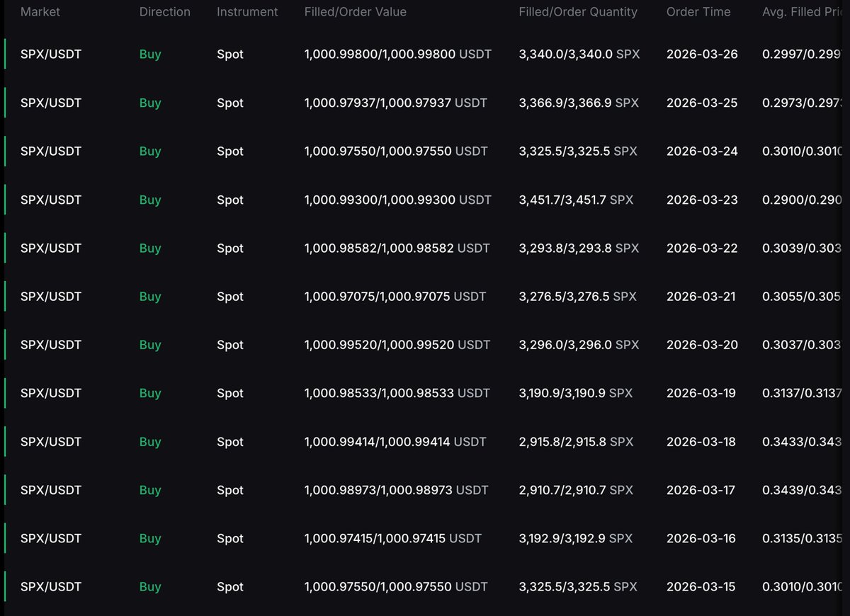Click quantity 3,451.7/3,451.7 SPX
Viewport: 850px width, 616px height.
[577, 200]
